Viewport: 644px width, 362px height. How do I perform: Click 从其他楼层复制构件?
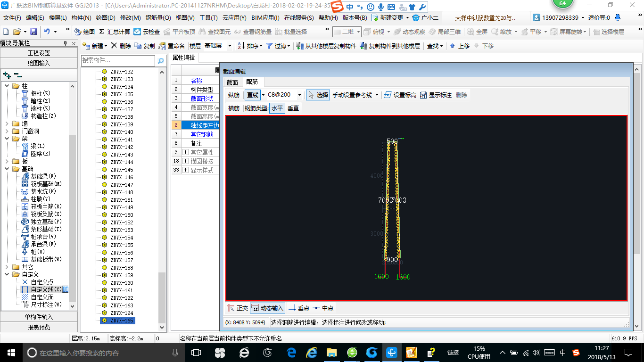point(326,46)
